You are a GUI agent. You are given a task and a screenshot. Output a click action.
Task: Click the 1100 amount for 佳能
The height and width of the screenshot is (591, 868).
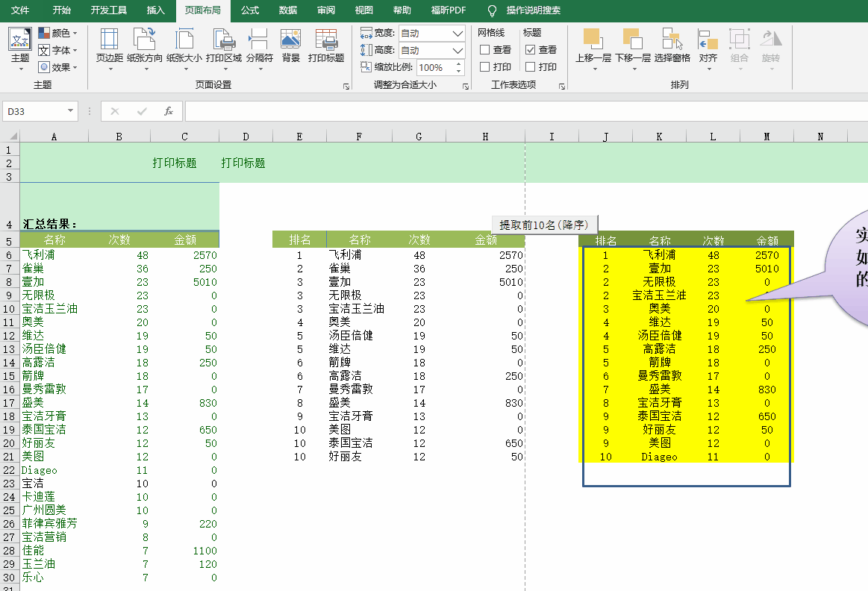(204, 551)
